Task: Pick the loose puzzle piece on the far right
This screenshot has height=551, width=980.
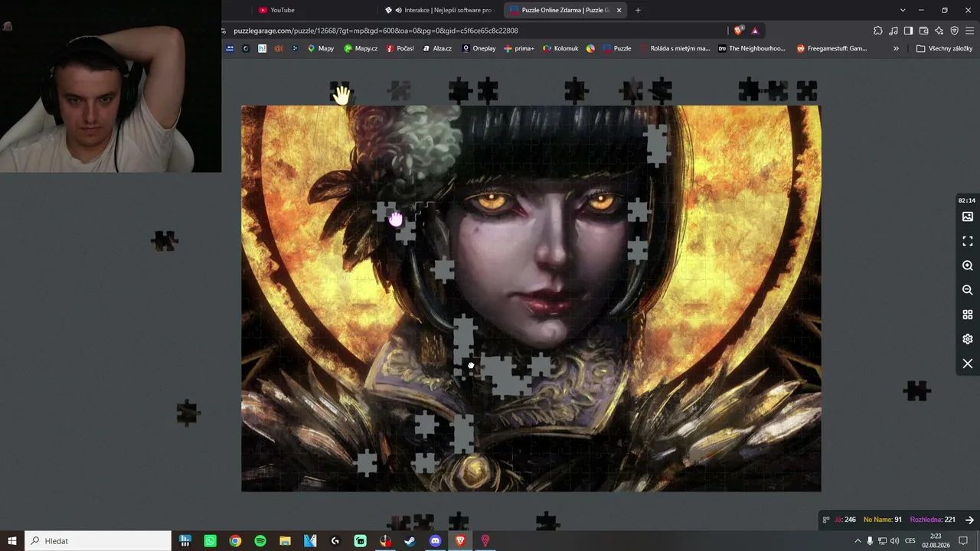Action: 917,391
